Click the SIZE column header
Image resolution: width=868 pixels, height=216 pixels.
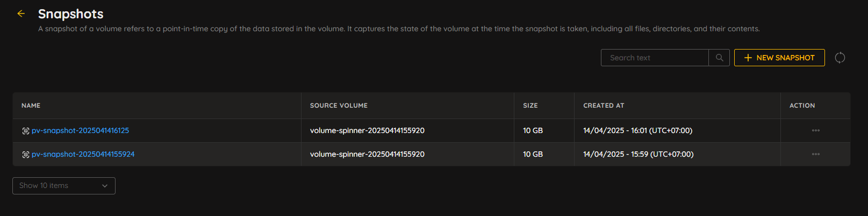pyautogui.click(x=530, y=106)
